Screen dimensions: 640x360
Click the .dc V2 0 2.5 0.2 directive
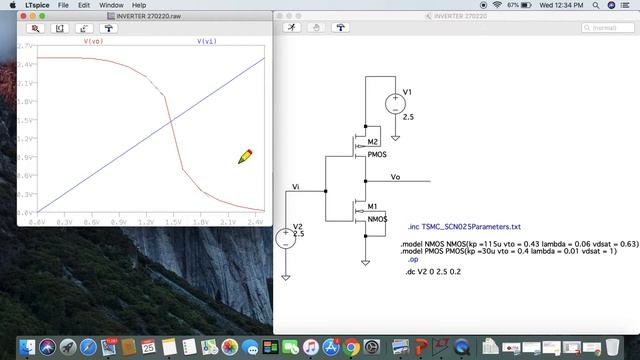point(433,271)
